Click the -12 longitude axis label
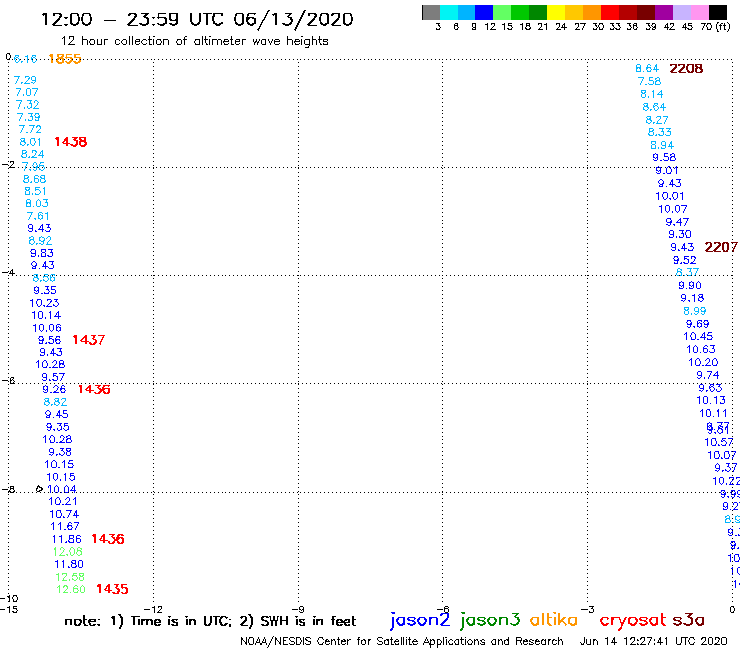Screen dimensions: 740x650 153,609
